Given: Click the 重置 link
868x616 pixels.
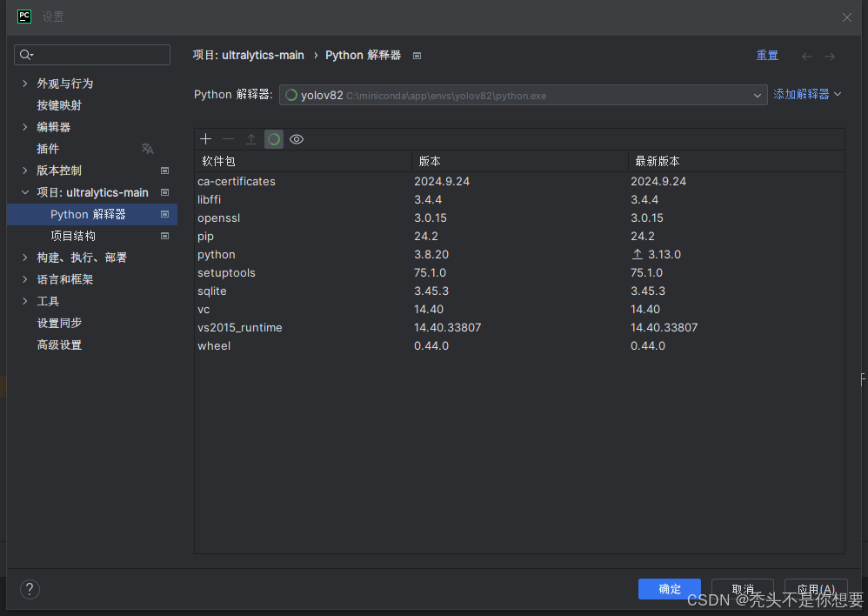Looking at the screenshot, I should pyautogui.click(x=767, y=56).
